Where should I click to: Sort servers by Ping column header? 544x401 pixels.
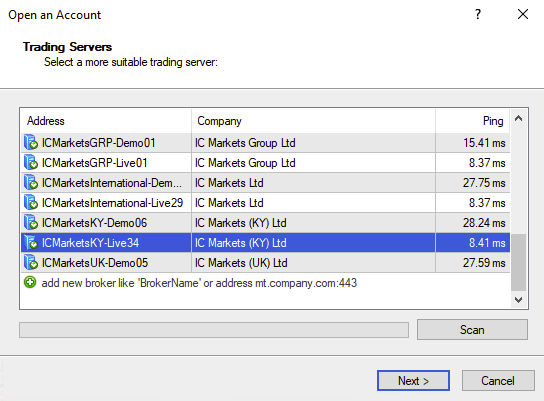473,121
